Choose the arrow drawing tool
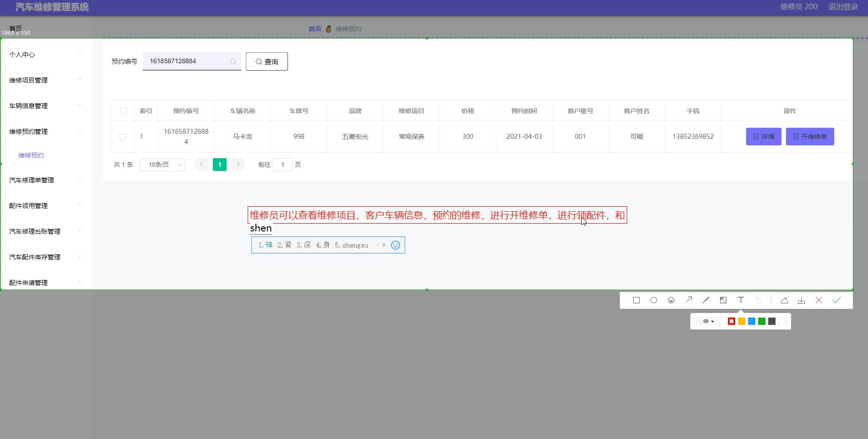 tap(689, 300)
